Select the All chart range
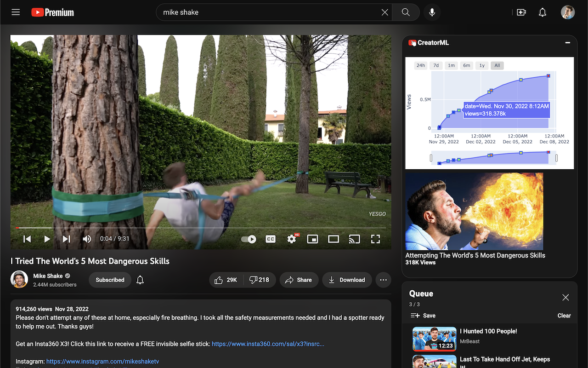This screenshot has height=368, width=588. [497, 65]
